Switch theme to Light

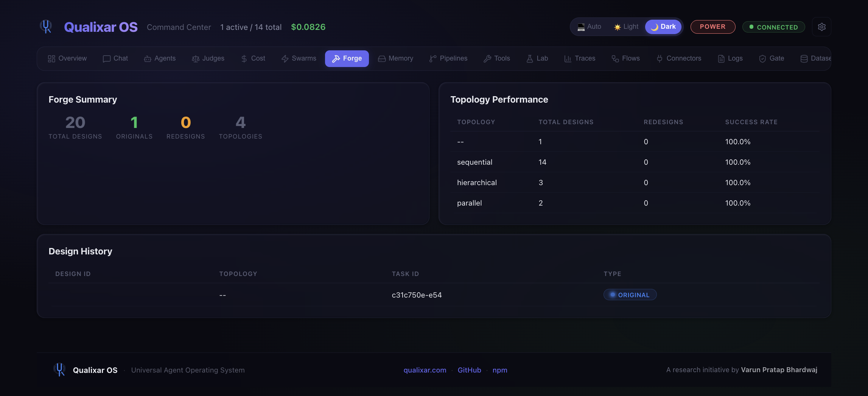click(626, 27)
